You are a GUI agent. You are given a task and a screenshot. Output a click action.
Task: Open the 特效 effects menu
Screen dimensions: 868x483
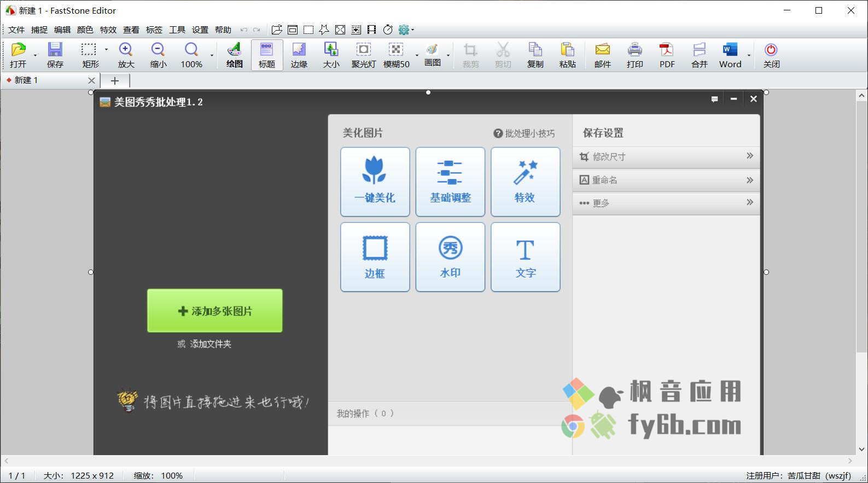pyautogui.click(x=108, y=30)
